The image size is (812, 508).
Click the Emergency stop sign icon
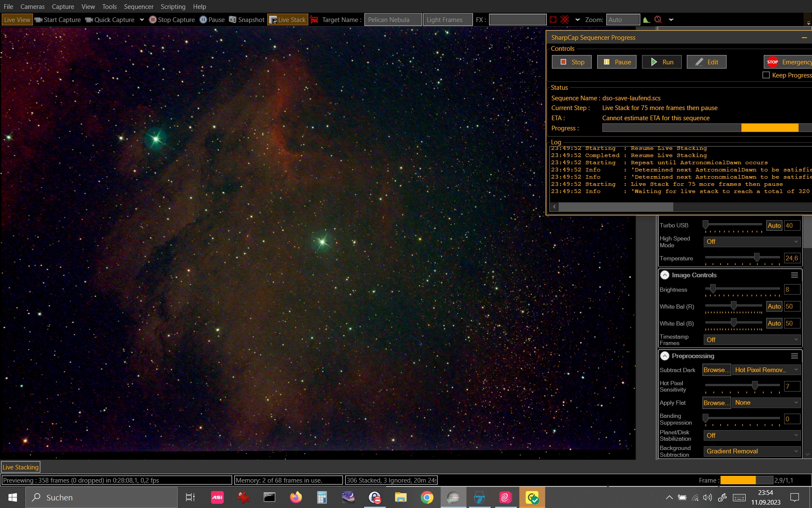(x=773, y=62)
